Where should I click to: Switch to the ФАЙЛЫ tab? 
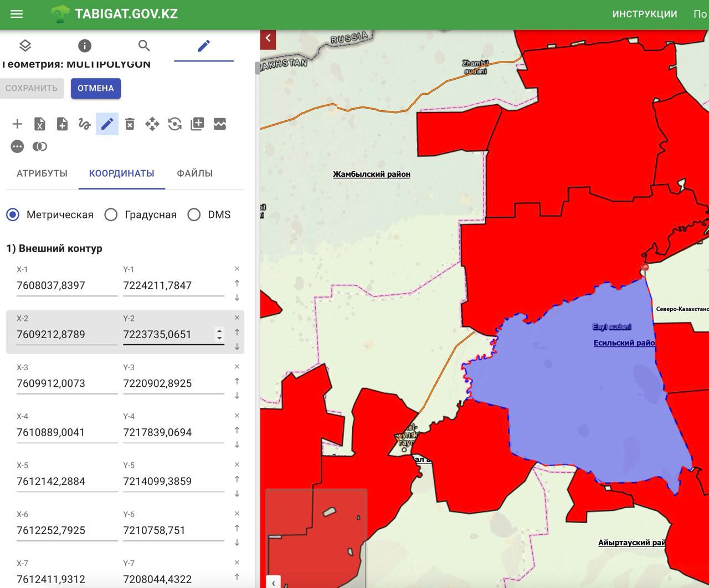tap(194, 173)
